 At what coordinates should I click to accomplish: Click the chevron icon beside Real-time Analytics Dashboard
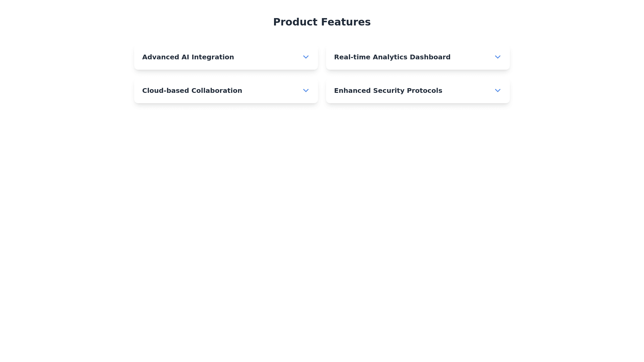pos(497,57)
